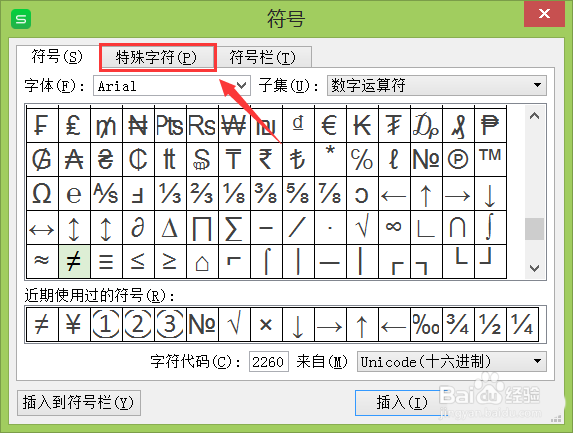Open the 来自 Unicode(十六进制) dropdown
The height and width of the screenshot is (433, 573).
(x=452, y=361)
